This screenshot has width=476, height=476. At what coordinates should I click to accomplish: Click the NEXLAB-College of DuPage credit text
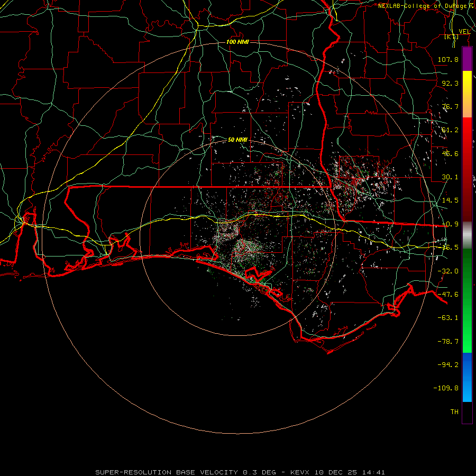pyautogui.click(x=426, y=6)
